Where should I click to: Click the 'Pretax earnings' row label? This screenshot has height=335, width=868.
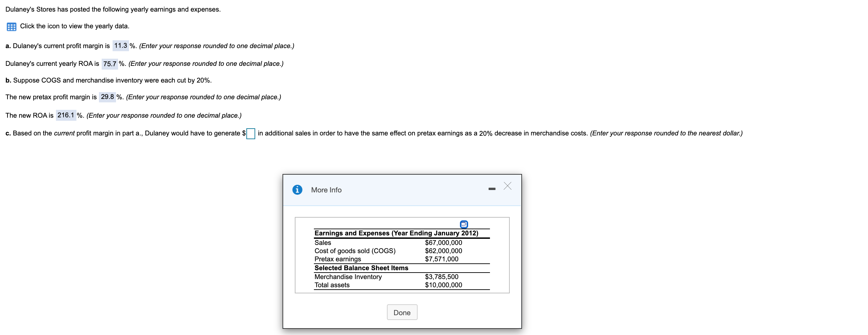coord(338,259)
